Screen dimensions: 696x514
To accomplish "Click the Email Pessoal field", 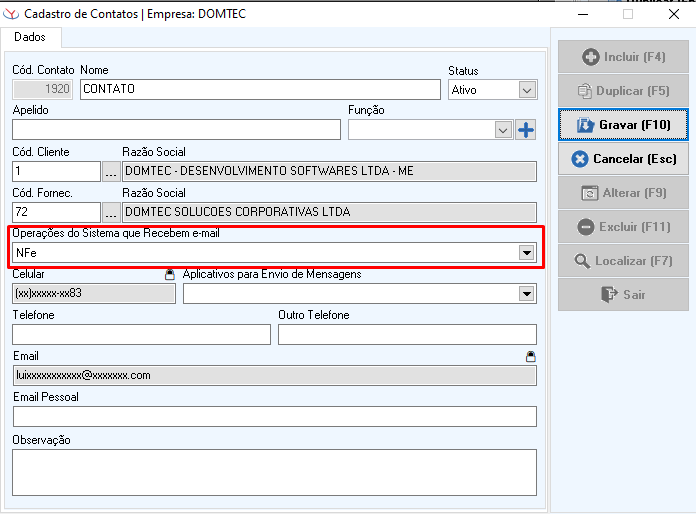I will (274, 416).
